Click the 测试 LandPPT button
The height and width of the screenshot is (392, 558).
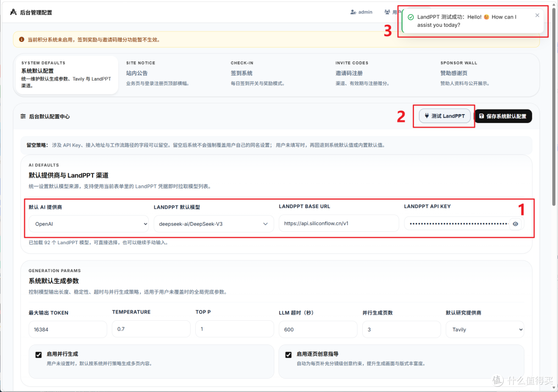coord(444,116)
